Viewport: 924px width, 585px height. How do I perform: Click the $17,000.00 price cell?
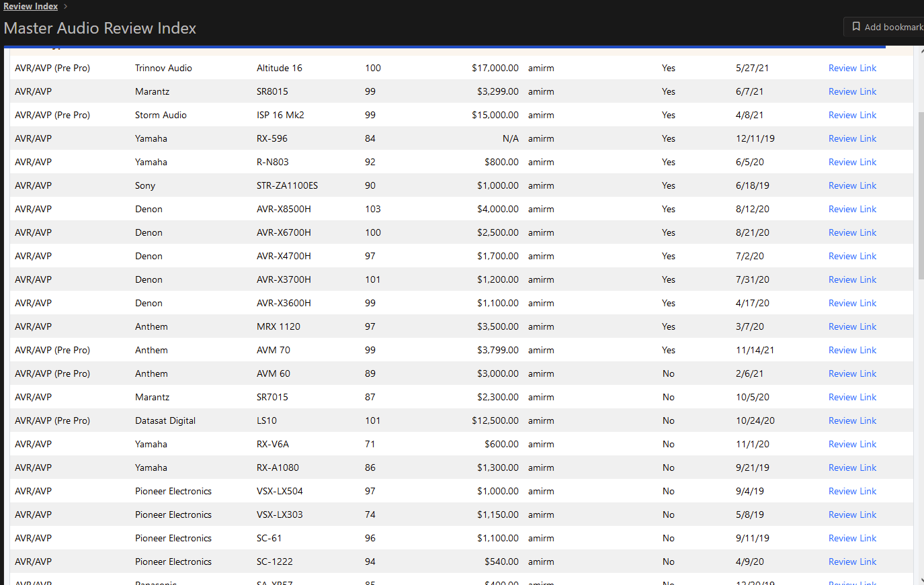pos(495,68)
